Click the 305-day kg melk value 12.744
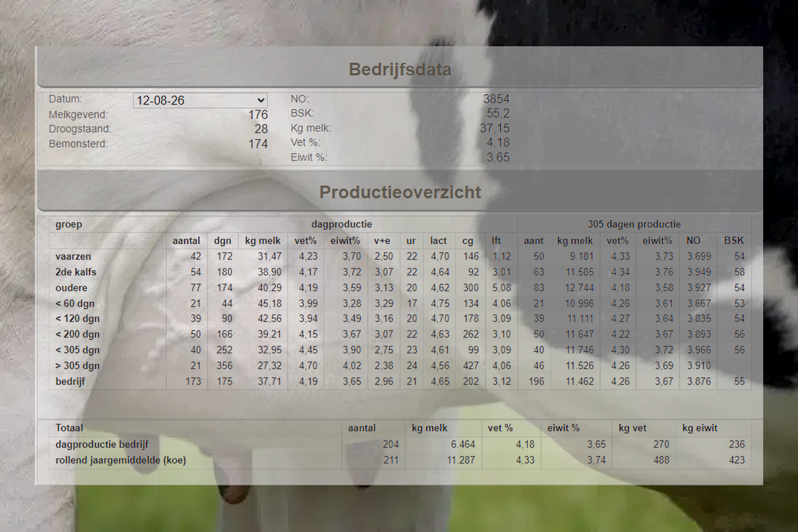 [579, 287]
